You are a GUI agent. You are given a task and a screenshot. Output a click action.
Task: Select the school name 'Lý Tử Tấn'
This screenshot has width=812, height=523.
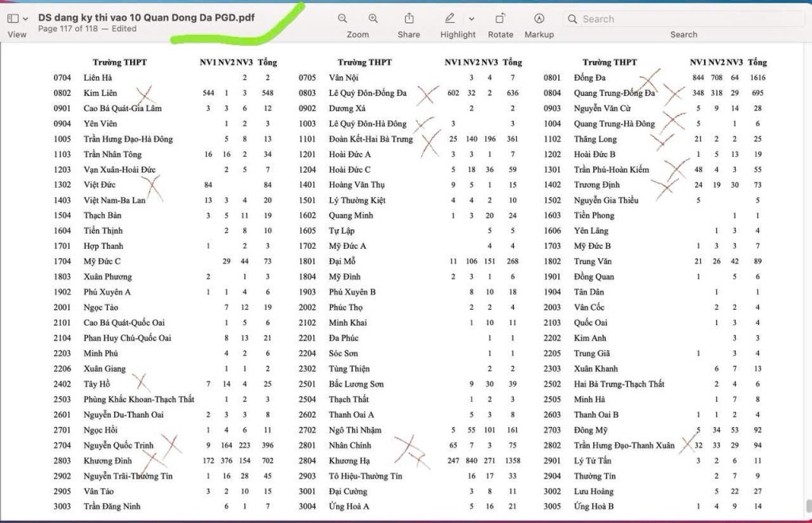click(x=592, y=460)
